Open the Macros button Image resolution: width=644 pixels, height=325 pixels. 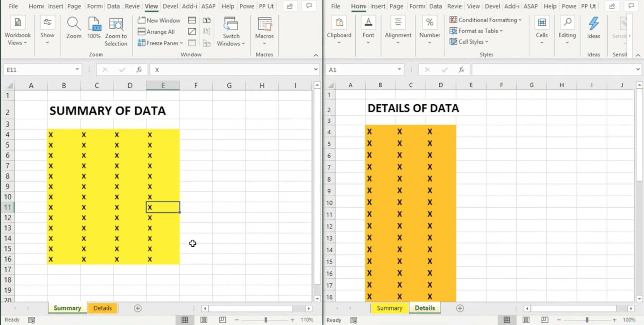coord(264,31)
